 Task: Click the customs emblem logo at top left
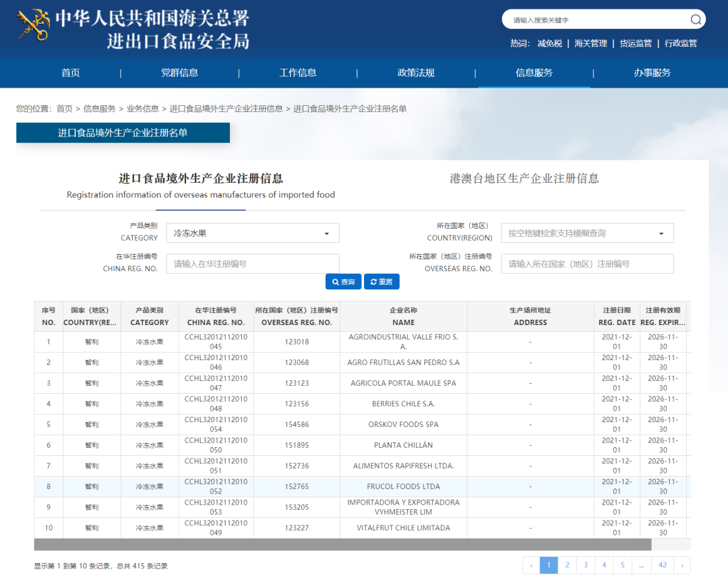[x=32, y=24]
